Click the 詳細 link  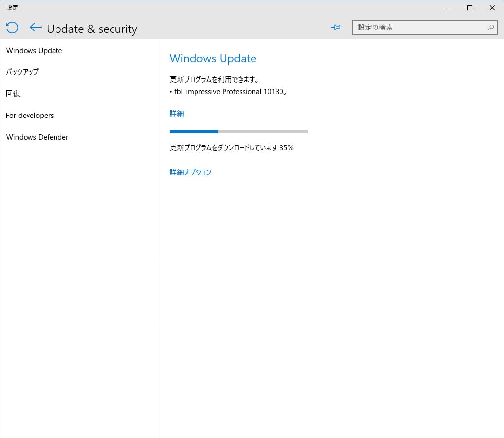click(177, 113)
